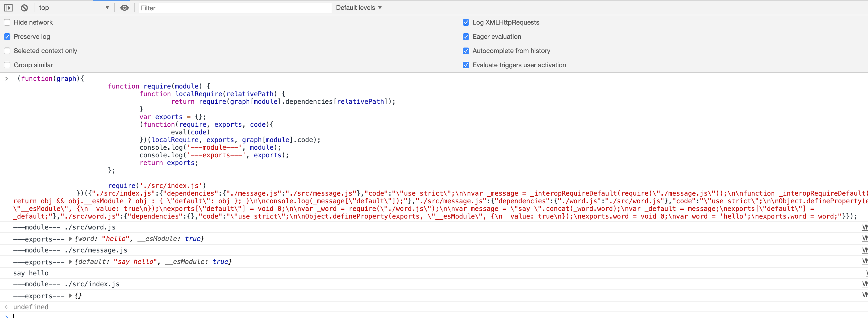Click the Filter input field

235,8
